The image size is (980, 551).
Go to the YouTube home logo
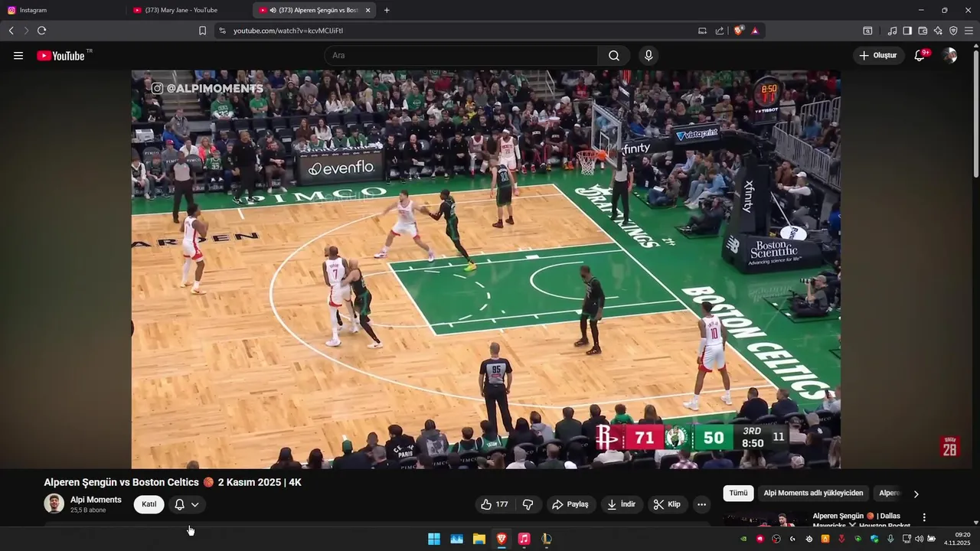(60, 55)
